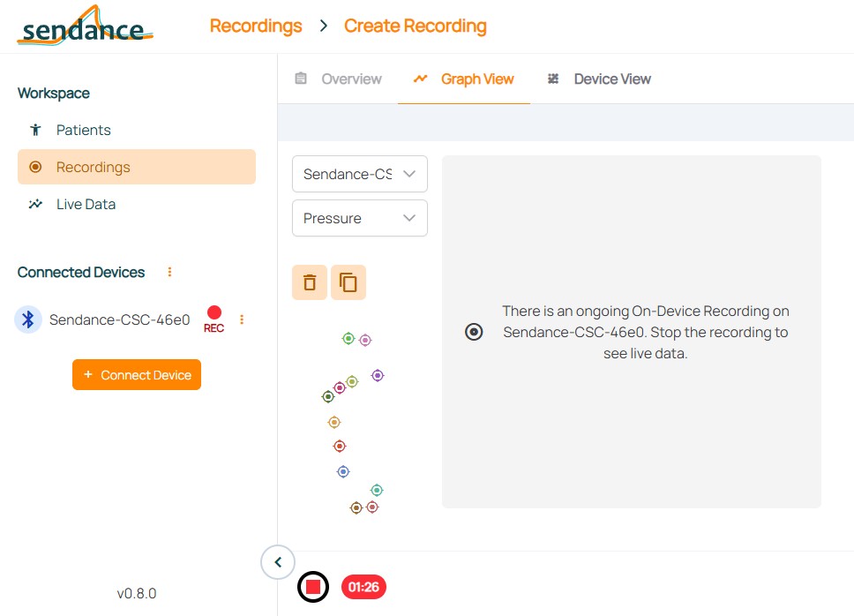This screenshot has height=616, width=854.
Task: Select the purple sensor marker
Action: point(378,375)
